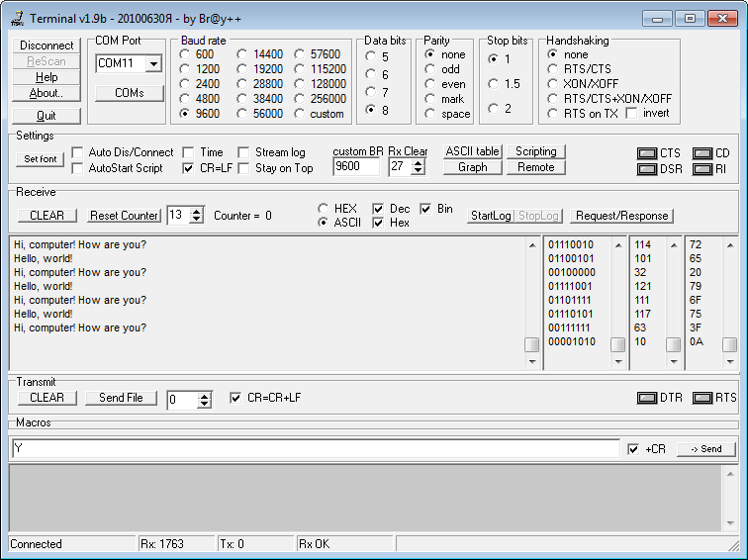Decrease the receive counter value 13

tap(197, 219)
